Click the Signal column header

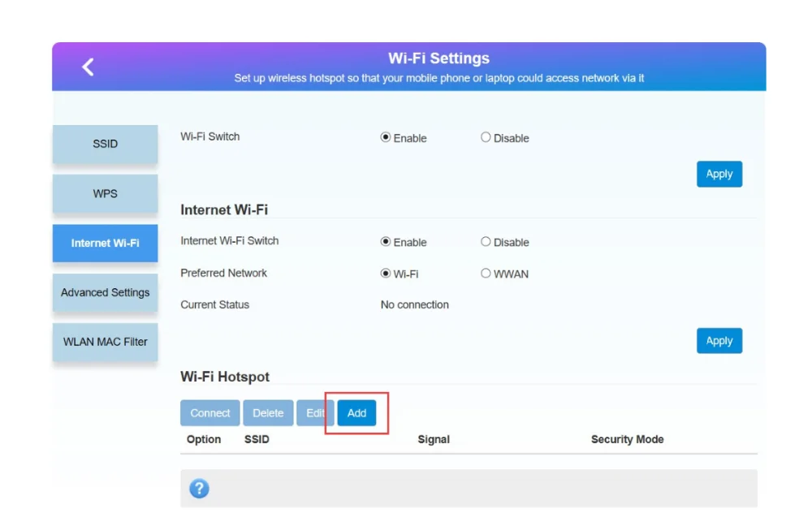tap(434, 439)
